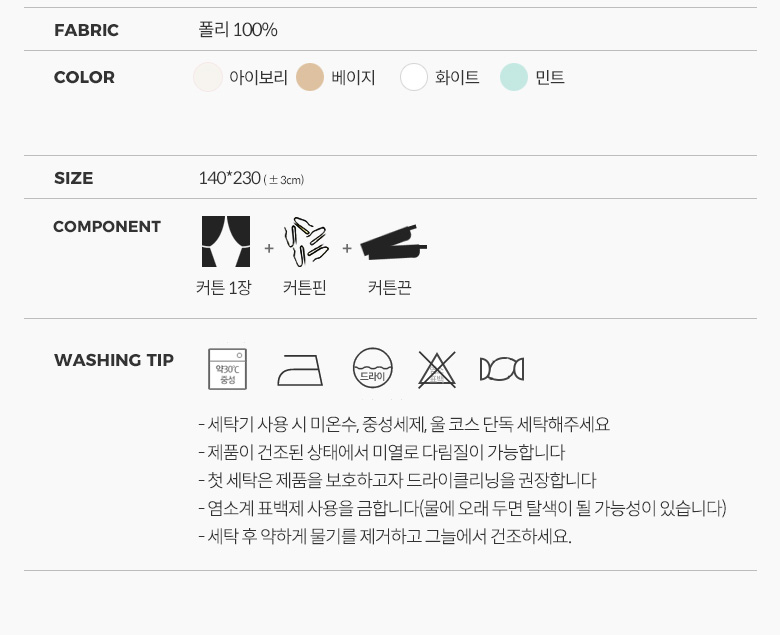Click the 커튼핀 component label
Image resolution: width=780 pixels, height=635 pixels.
[304, 287]
